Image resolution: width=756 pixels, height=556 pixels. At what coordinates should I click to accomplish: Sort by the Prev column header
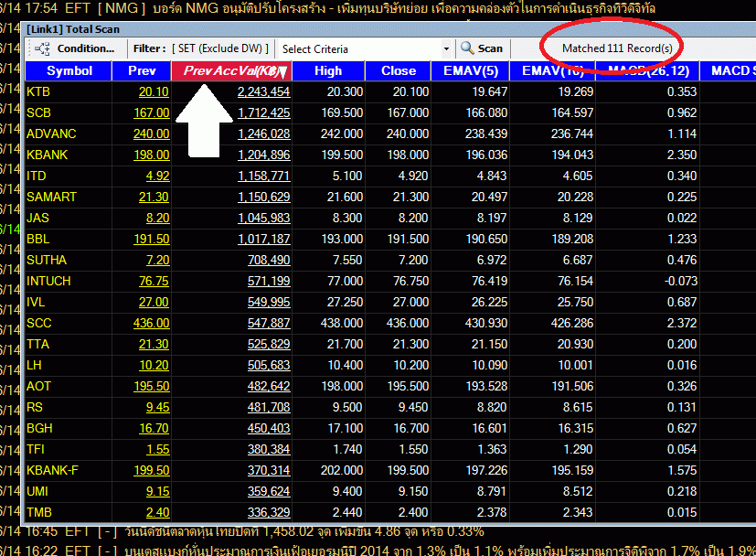(x=142, y=71)
